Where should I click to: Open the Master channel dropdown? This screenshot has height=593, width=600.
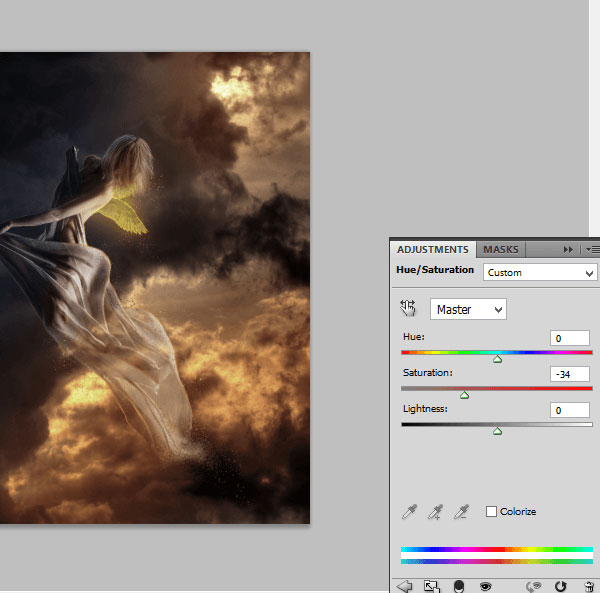tap(468, 309)
